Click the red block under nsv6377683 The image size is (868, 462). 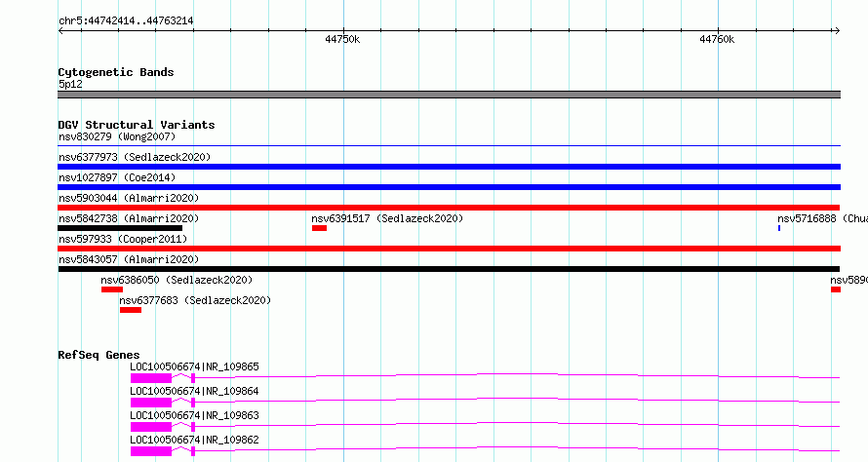point(131,310)
